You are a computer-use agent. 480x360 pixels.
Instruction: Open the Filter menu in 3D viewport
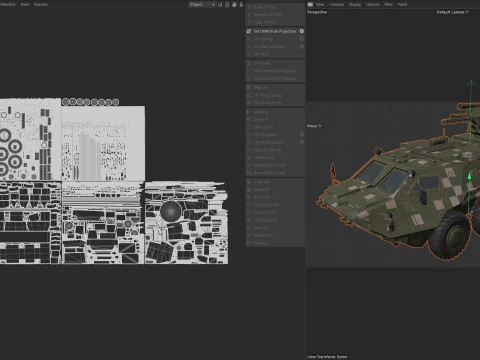pyautogui.click(x=389, y=4)
